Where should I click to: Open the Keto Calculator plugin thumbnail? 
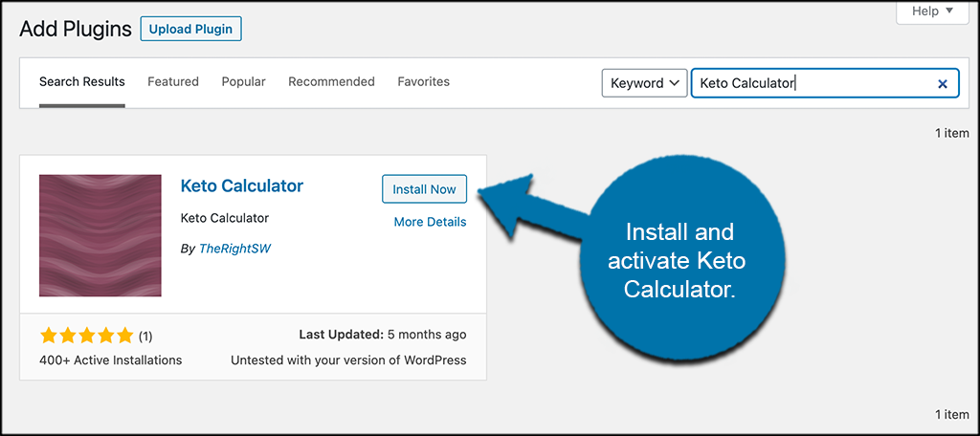click(100, 235)
